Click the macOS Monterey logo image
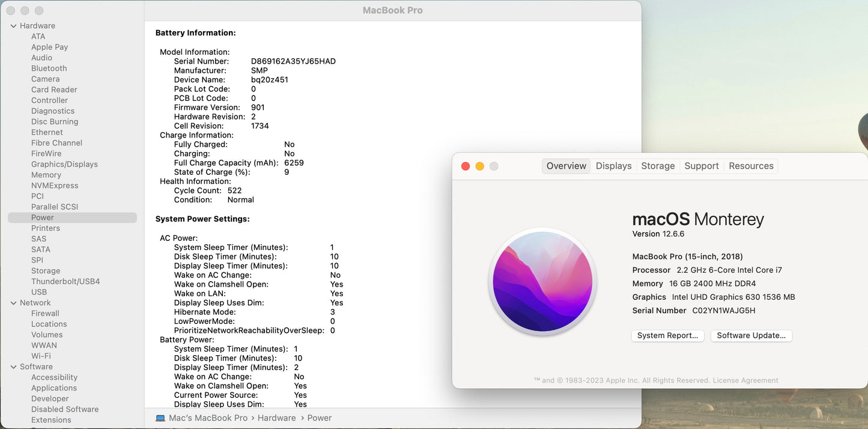This screenshot has width=868, height=429. pos(542,282)
